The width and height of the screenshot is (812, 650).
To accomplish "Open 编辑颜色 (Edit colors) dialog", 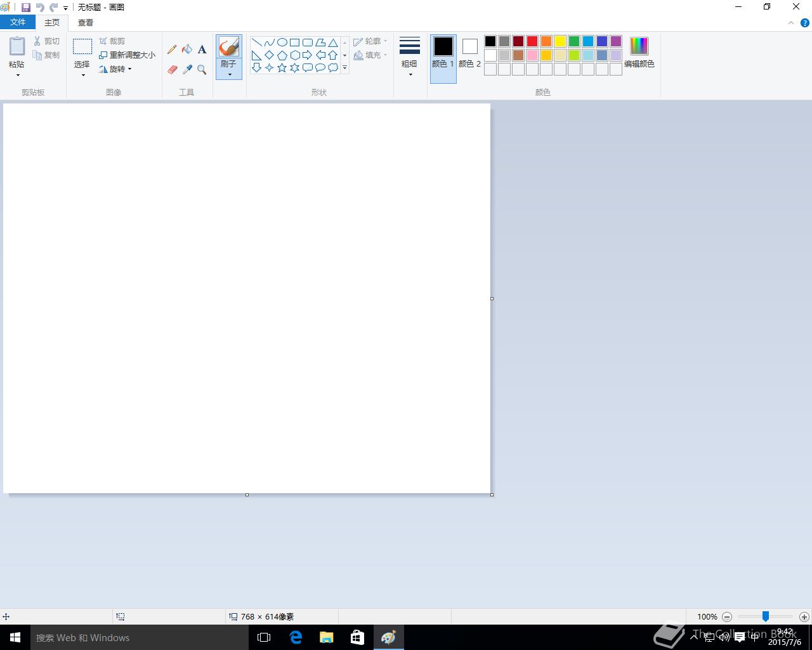I will [x=639, y=53].
